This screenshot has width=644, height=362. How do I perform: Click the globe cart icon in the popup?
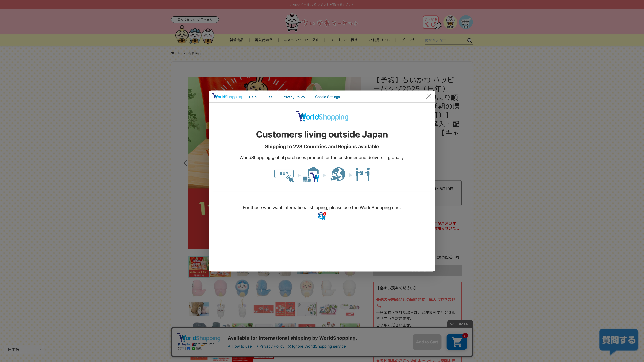pos(322,216)
